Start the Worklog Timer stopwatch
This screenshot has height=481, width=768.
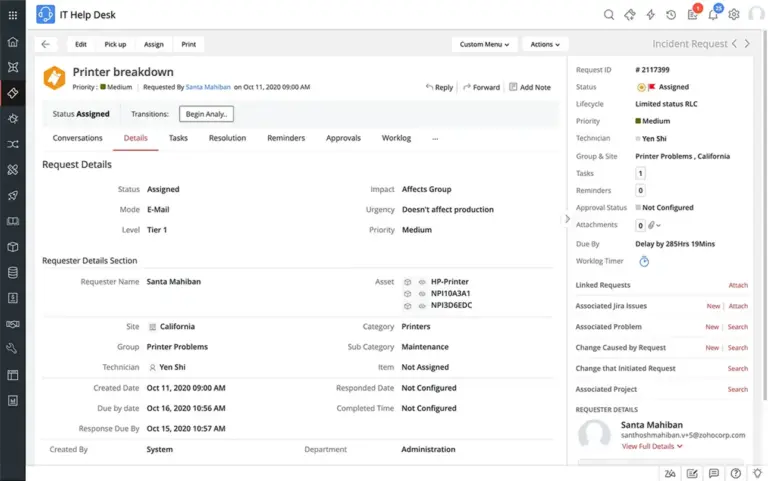644,261
